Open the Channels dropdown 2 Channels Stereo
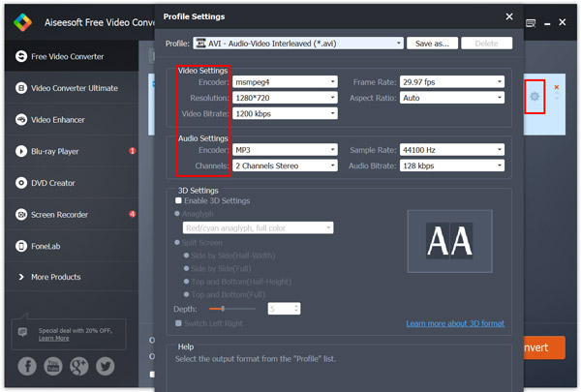The width and height of the screenshot is (581, 392). click(x=285, y=166)
